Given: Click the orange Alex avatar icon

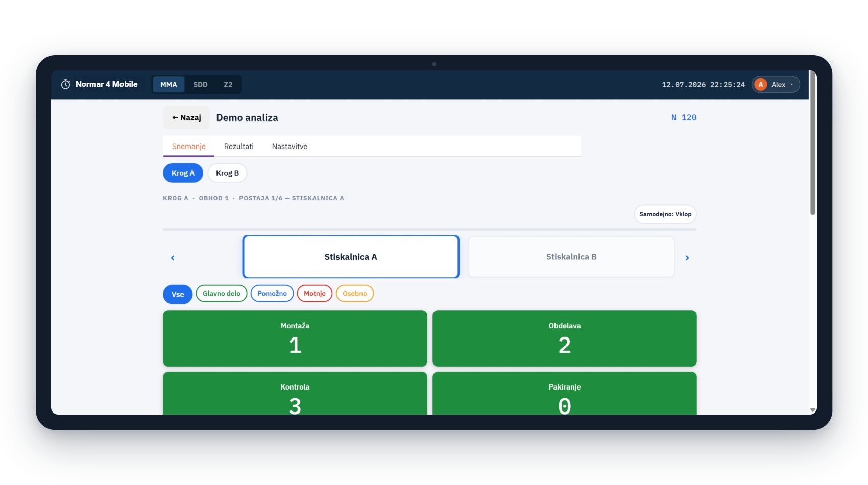Looking at the screenshot, I should point(760,85).
